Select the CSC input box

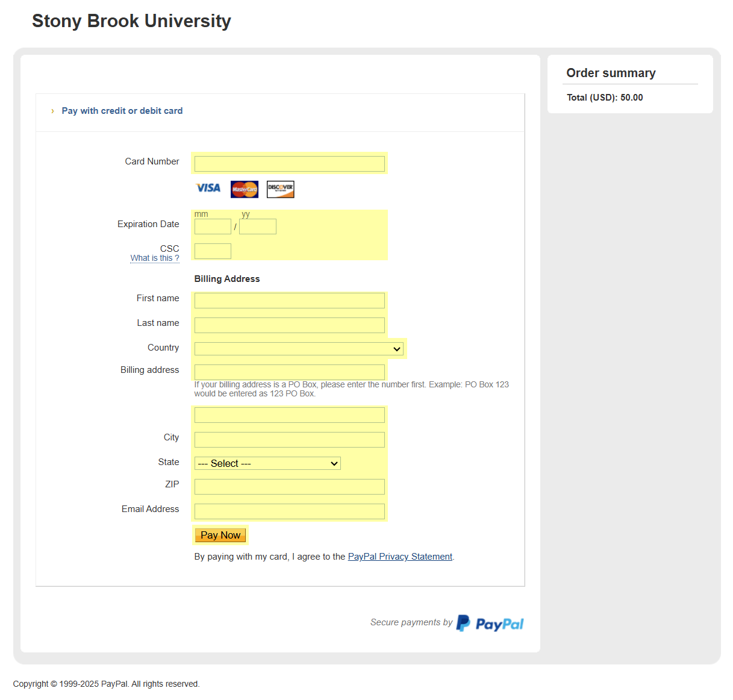pos(213,251)
